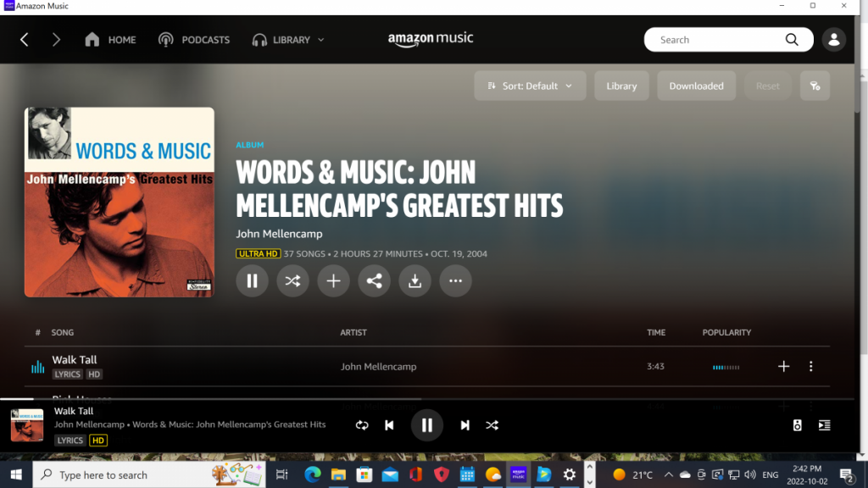Share the album
Screen dimensions: 868x488
click(374, 281)
